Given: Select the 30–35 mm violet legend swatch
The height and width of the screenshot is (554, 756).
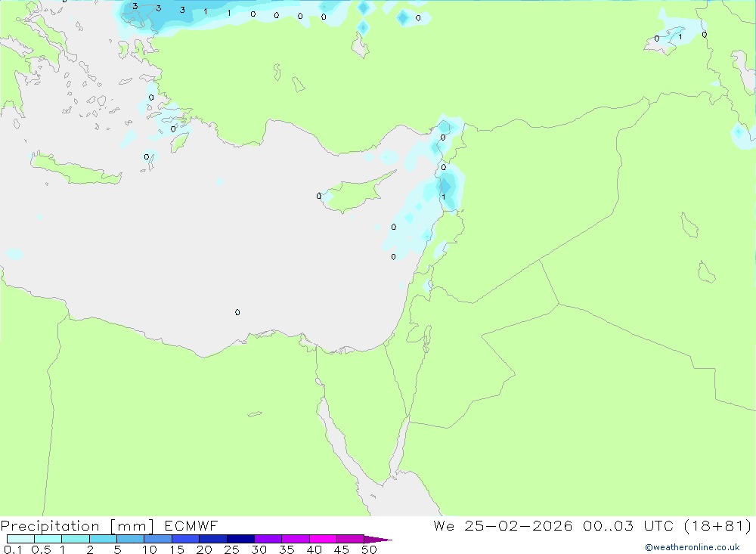Looking at the screenshot, I should pyautogui.click(x=268, y=539).
